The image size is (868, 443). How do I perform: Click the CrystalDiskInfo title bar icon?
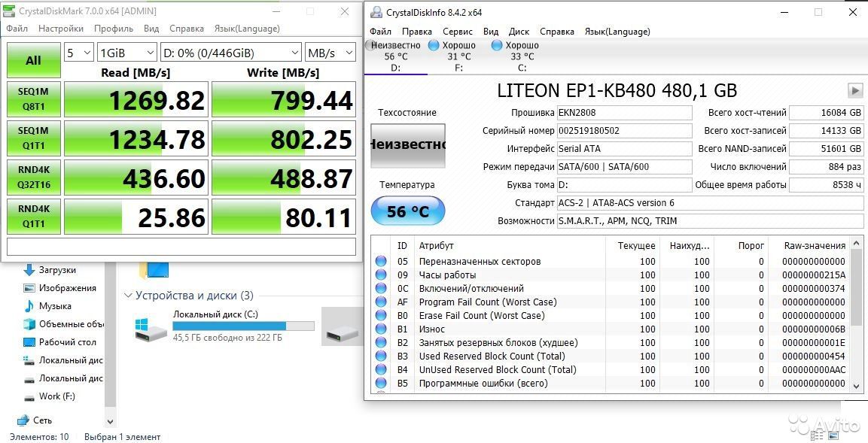tap(376, 12)
